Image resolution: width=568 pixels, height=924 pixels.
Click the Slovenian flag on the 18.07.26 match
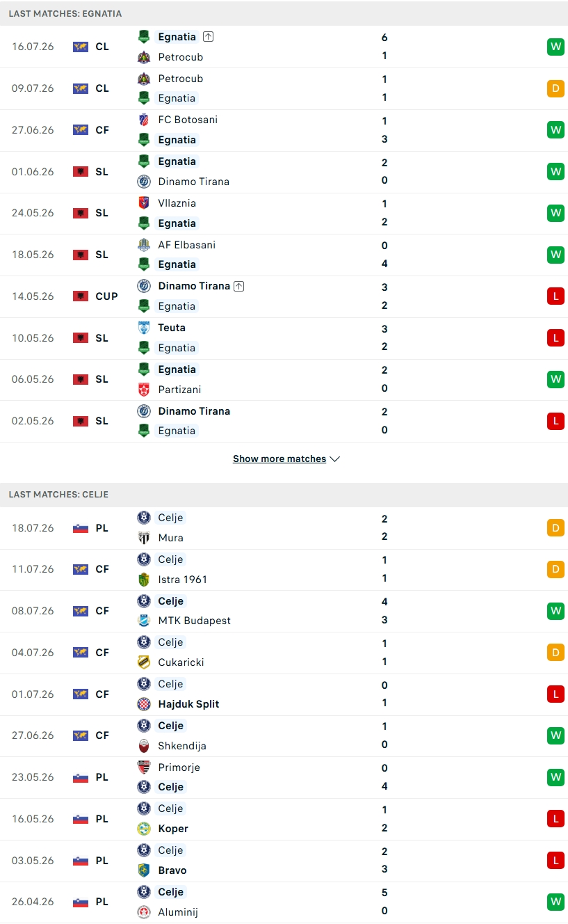81,528
